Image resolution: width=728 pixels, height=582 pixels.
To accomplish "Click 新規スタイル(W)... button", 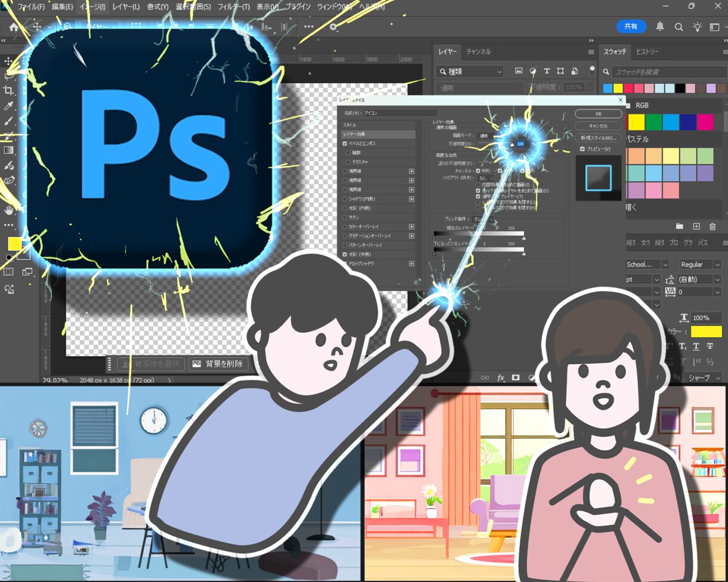I will pos(598,138).
